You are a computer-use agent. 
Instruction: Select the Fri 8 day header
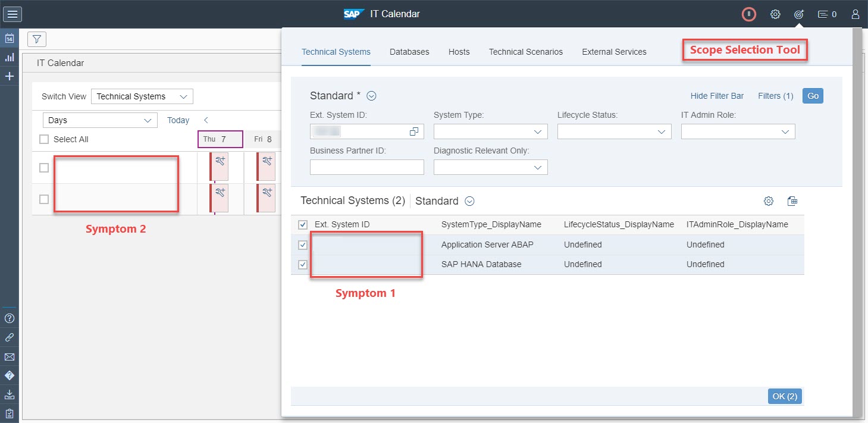click(263, 139)
